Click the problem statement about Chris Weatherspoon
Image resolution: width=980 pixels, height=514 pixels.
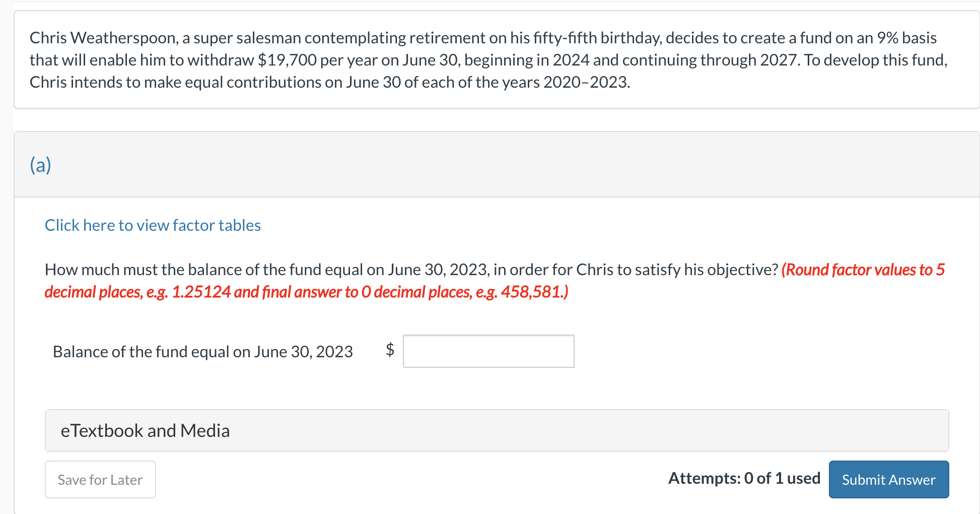click(x=487, y=59)
